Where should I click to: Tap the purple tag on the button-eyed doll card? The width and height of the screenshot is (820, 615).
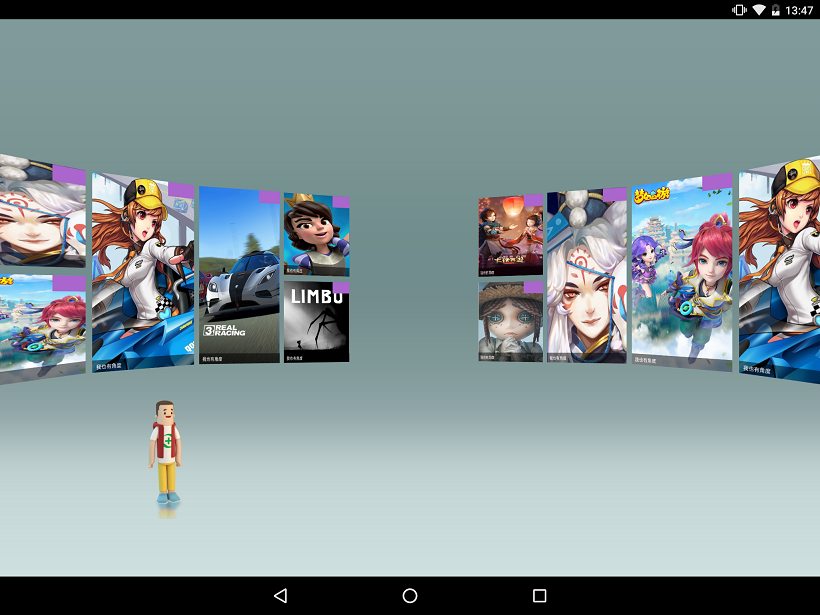[x=533, y=287]
